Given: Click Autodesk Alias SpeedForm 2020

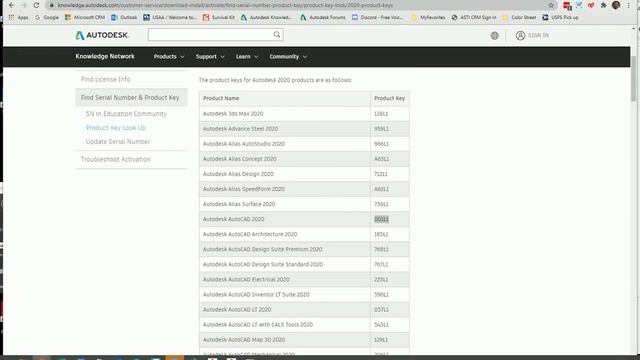Looking at the screenshot, I should click(x=244, y=189).
